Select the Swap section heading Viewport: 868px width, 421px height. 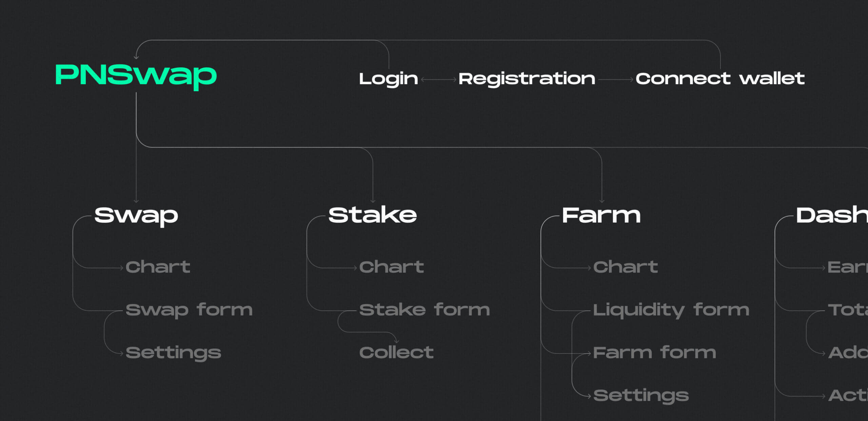tap(136, 215)
